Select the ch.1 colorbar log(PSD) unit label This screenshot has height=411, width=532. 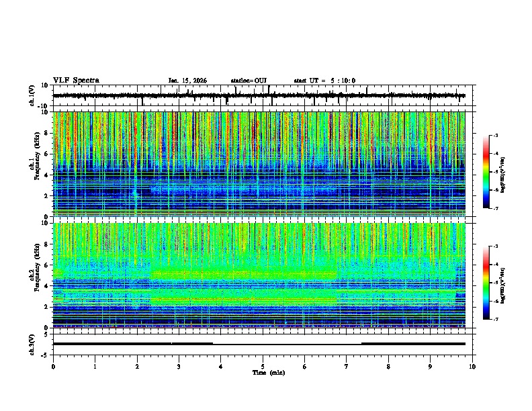click(502, 175)
